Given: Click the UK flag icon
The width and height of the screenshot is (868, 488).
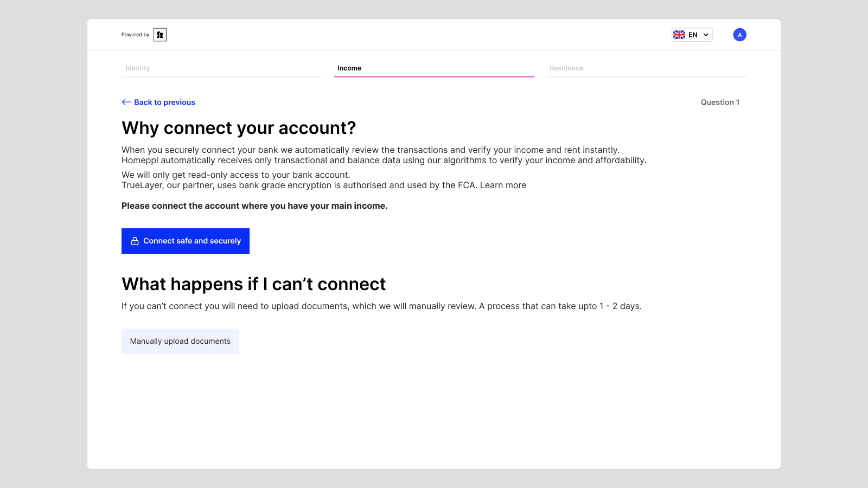Looking at the screenshot, I should point(679,35).
